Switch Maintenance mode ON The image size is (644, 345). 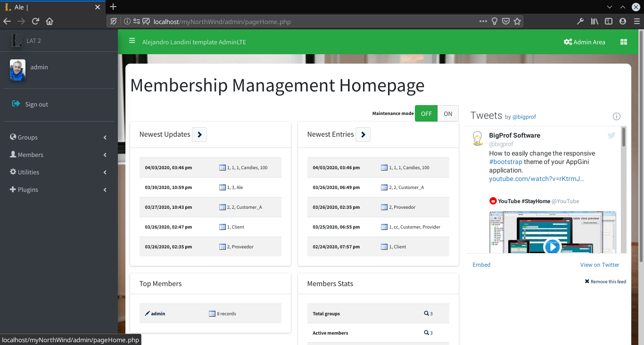(448, 114)
